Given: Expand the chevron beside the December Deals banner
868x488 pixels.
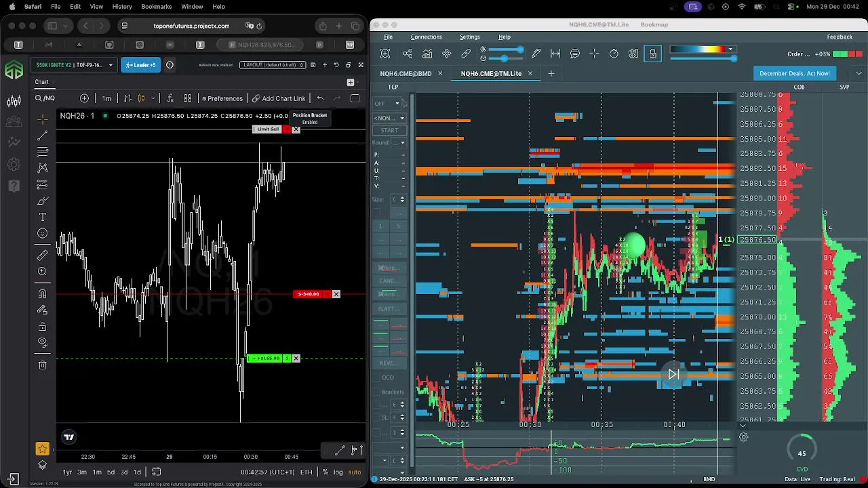Looking at the screenshot, I should click(x=859, y=73).
